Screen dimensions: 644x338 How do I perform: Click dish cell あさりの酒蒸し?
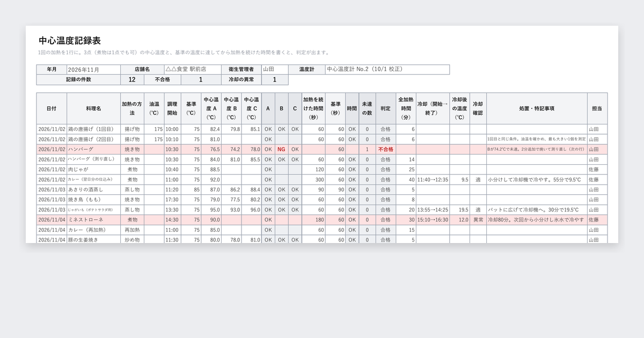[x=93, y=190]
